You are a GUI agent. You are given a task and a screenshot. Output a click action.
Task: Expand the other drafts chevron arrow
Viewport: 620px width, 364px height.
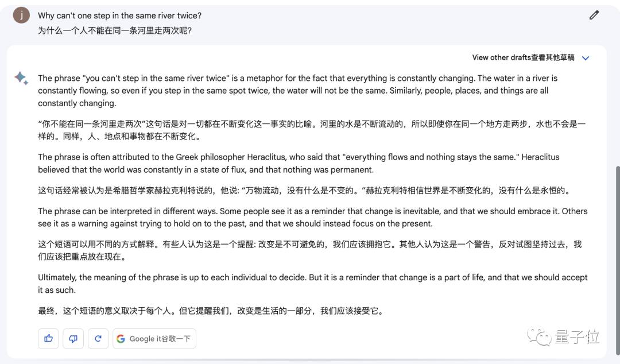(586, 58)
